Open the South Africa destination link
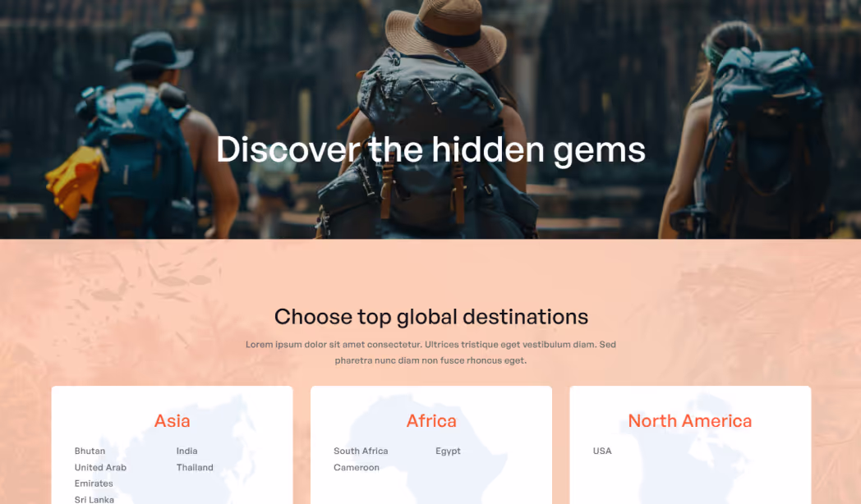861x504 pixels. click(x=361, y=451)
